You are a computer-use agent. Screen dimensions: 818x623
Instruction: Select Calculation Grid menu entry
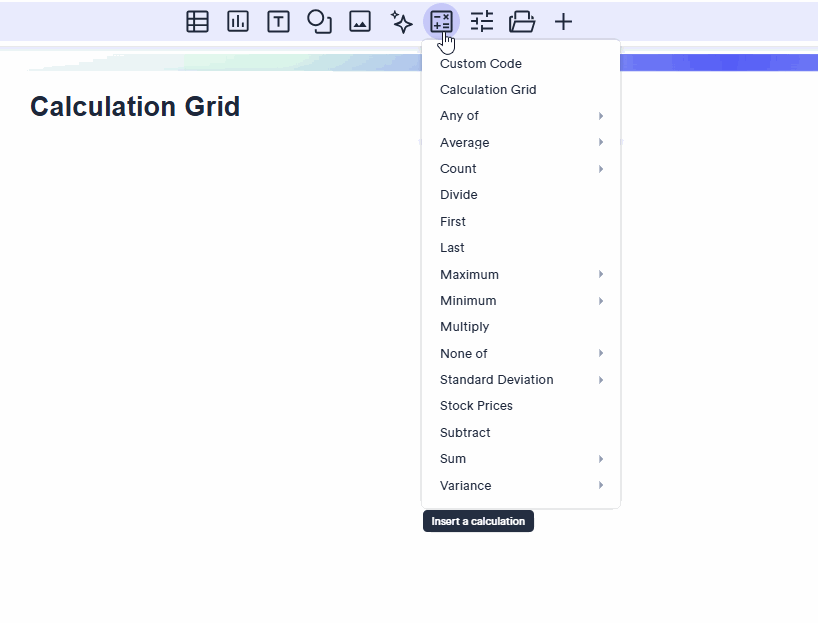coord(488,90)
